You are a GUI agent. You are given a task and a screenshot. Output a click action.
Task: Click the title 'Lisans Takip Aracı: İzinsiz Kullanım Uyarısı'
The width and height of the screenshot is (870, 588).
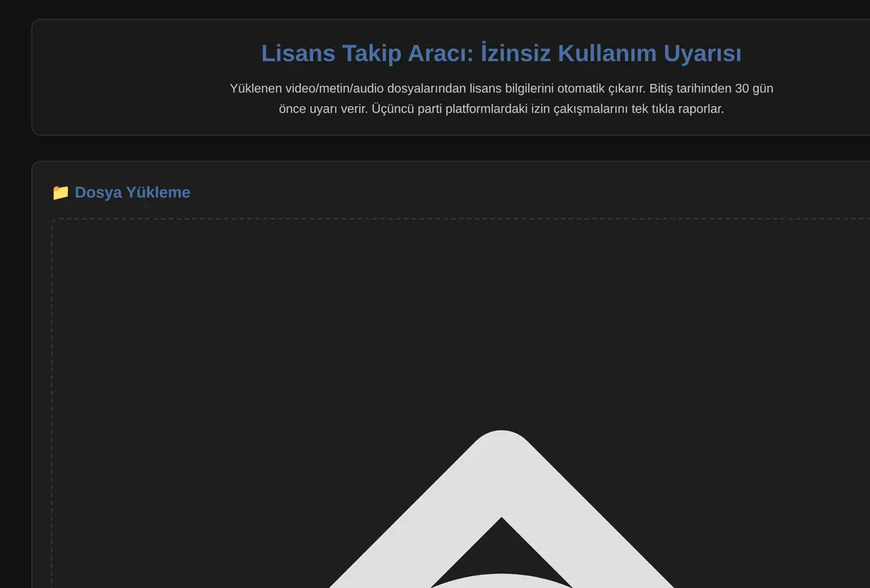coord(501,53)
